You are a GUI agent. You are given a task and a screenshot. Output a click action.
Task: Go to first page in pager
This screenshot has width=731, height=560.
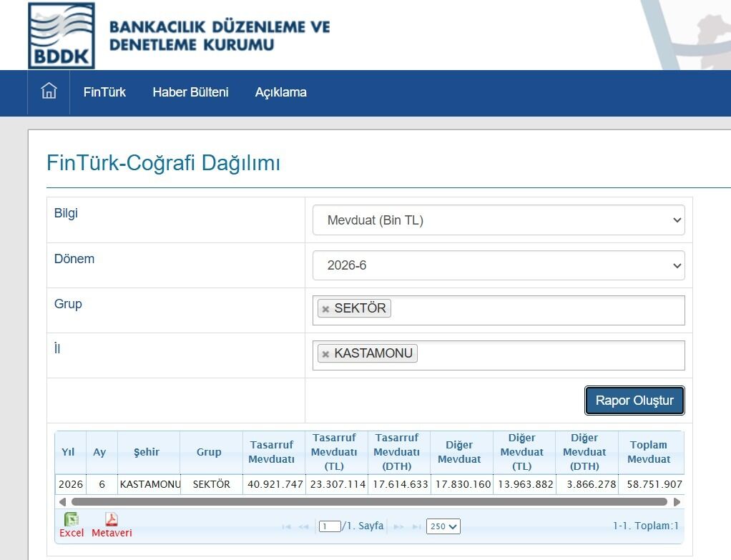tap(286, 526)
